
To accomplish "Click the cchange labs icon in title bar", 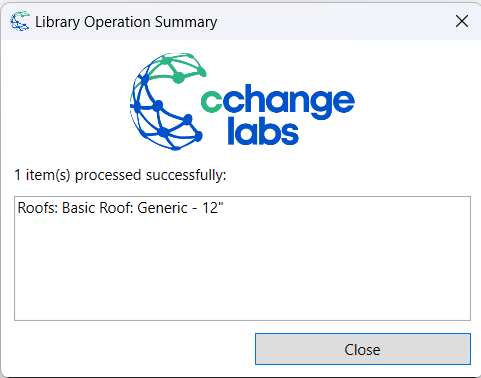I will [20, 21].
